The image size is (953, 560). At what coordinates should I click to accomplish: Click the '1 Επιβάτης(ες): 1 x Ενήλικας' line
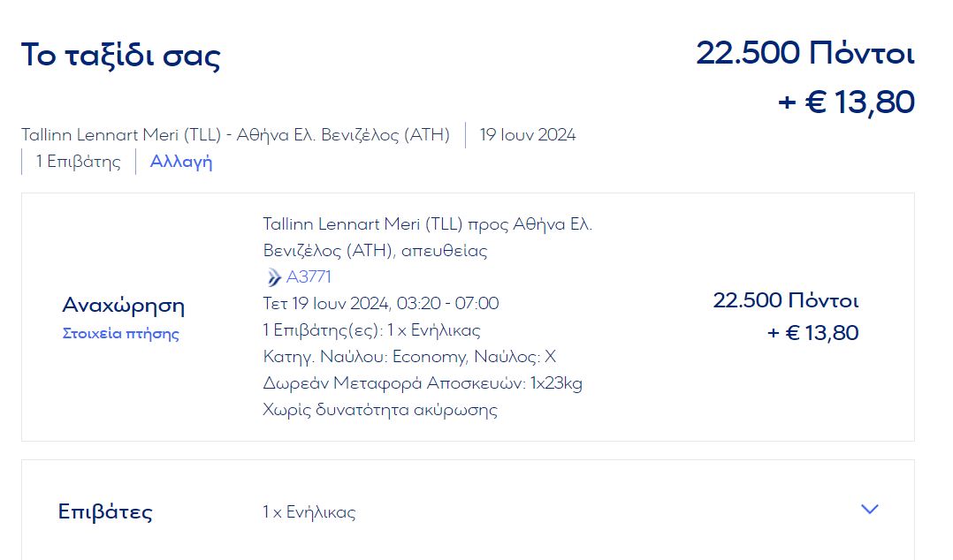371,330
